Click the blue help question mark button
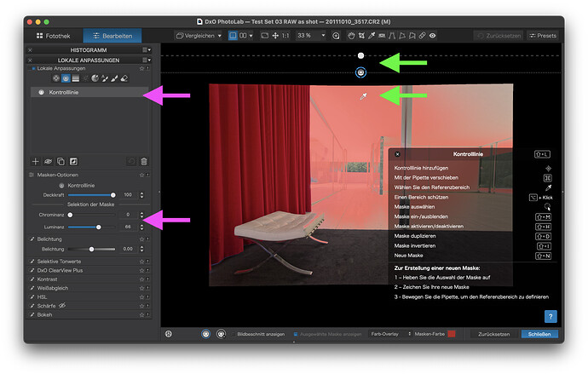 (551, 316)
